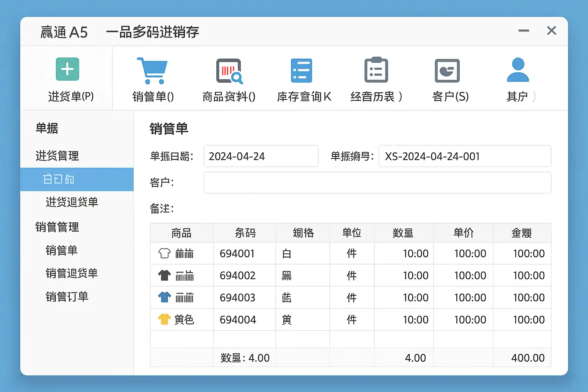The image size is (588, 392).
Task: Open the clipboard report icon in toolbar
Action: [x=376, y=70]
